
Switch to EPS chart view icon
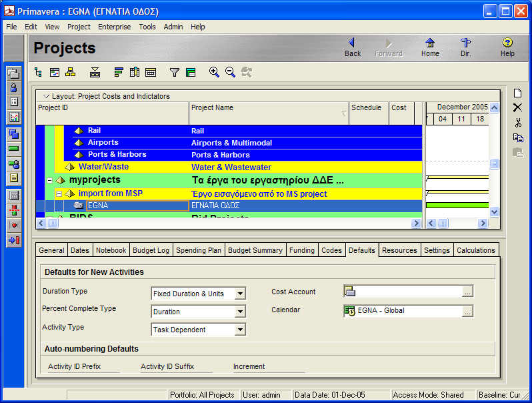[71, 72]
